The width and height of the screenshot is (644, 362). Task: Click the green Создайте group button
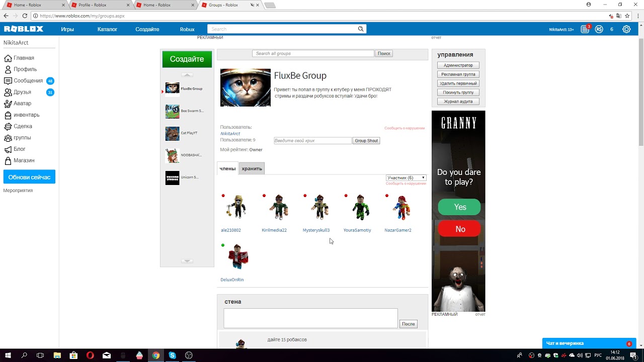tap(187, 59)
